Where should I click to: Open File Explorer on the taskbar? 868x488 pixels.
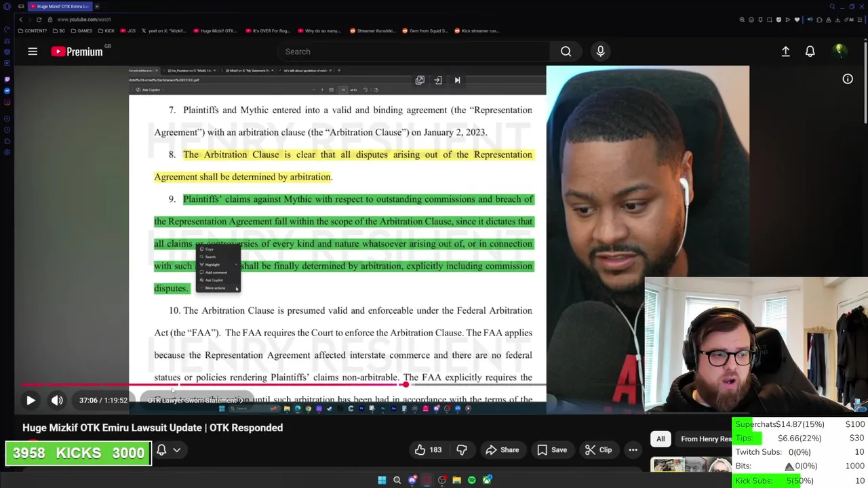point(456,480)
